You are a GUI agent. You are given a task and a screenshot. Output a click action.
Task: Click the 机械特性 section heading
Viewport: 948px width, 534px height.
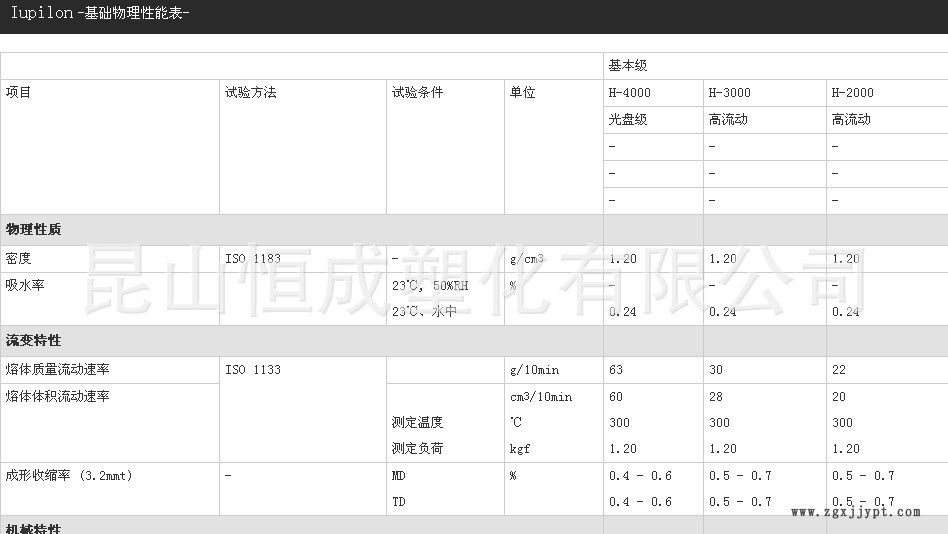(x=33, y=529)
